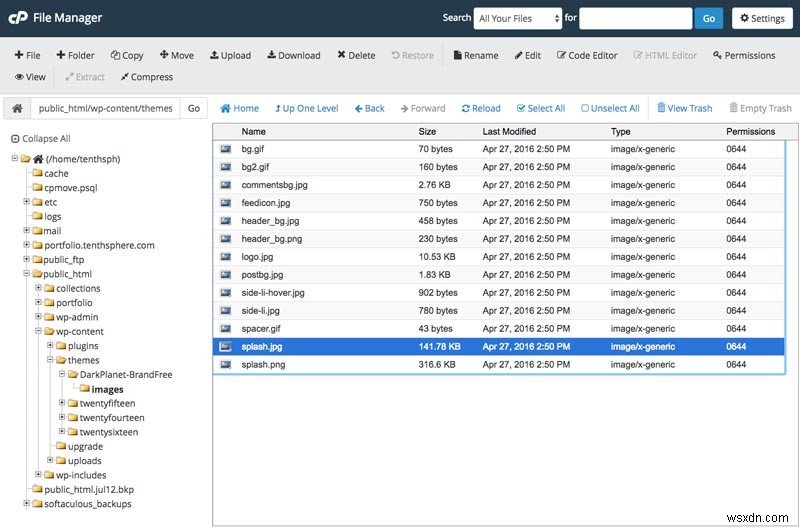
Task: Click Collapse All in the folder tree
Action: 41,139
